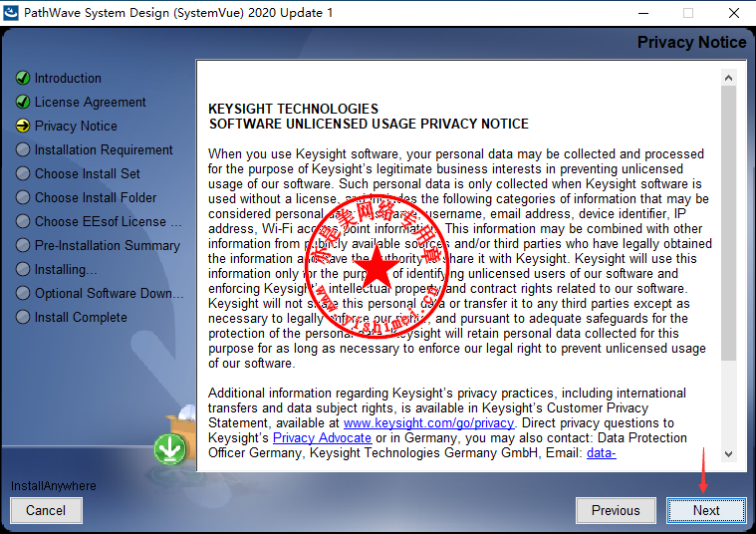
Task: Open the www.keysight.com/go/privacy link
Action: [x=428, y=423]
